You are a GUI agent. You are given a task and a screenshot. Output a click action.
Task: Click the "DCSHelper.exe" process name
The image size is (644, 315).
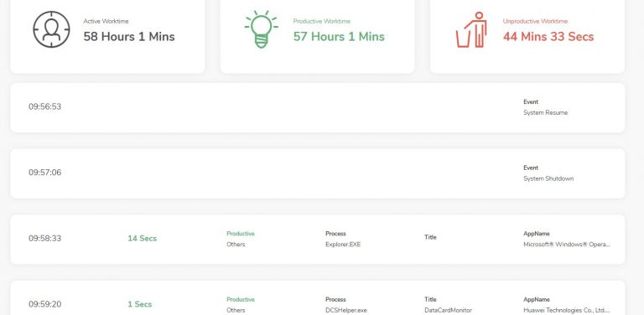pos(345,311)
